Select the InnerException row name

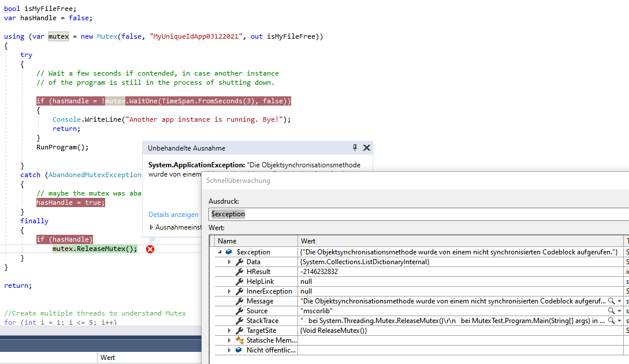pos(269,291)
